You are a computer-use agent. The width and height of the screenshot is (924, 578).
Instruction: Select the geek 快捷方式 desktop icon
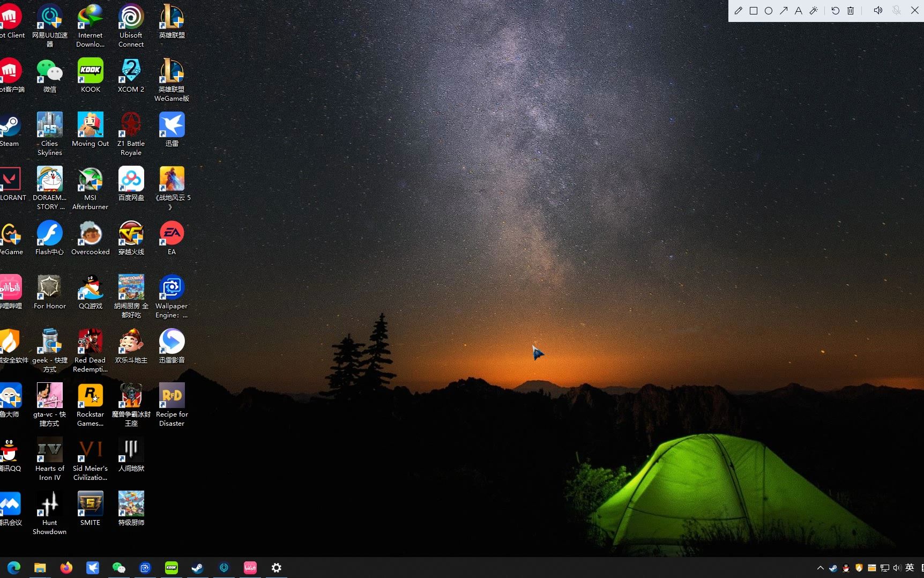pyautogui.click(x=50, y=351)
